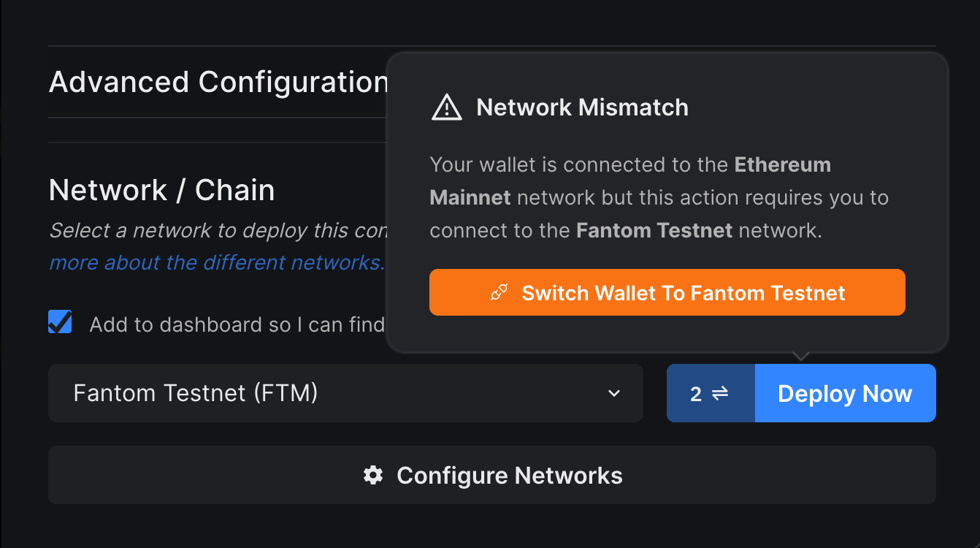This screenshot has width=980, height=548.
Task: Click the Network Mismatch popup heading
Action: pos(582,107)
